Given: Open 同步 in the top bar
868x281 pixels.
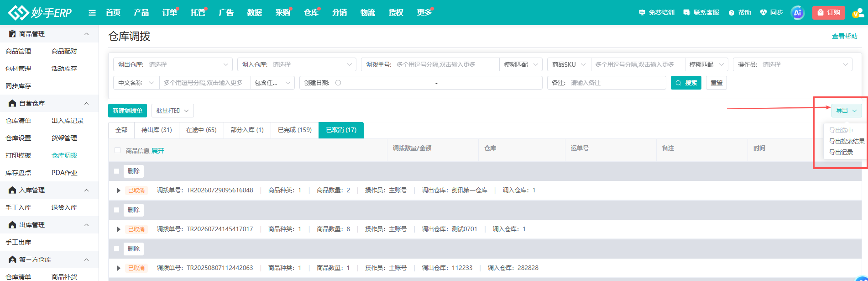Looking at the screenshot, I should (x=771, y=12).
